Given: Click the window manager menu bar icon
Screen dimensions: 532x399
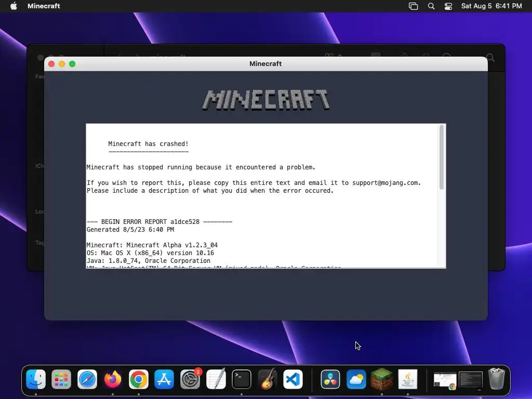Looking at the screenshot, I should coord(413,6).
